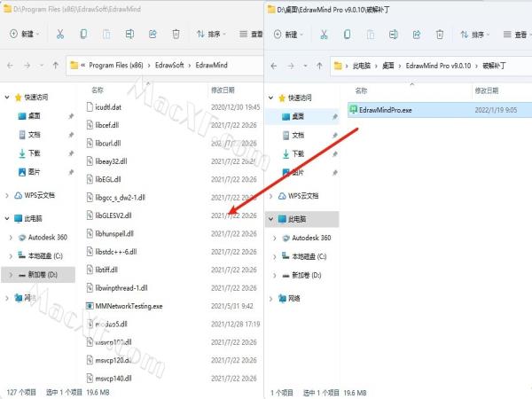
Task: Click EdrawMind breadcrumb in left address bar
Action: [211, 65]
